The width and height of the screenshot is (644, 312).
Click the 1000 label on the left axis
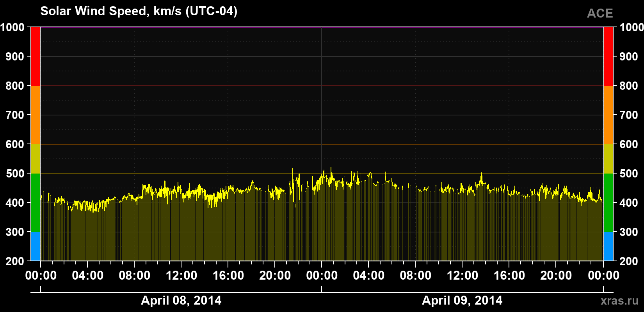coord(12,27)
